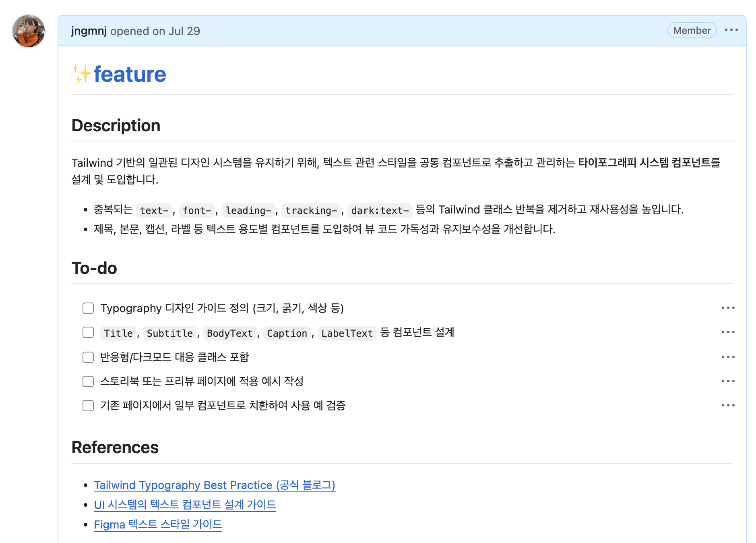Open options for Typography design guide task
This screenshot has width=756, height=543.
tap(728, 308)
